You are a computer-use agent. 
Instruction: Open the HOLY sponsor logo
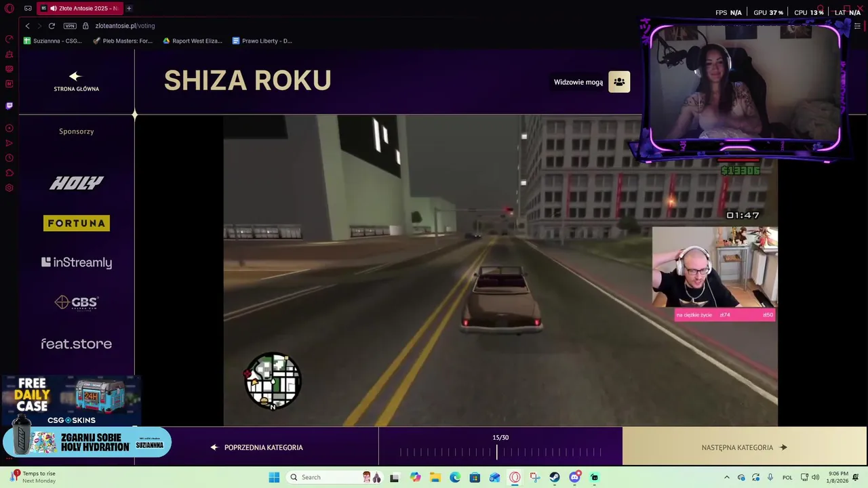pos(77,182)
